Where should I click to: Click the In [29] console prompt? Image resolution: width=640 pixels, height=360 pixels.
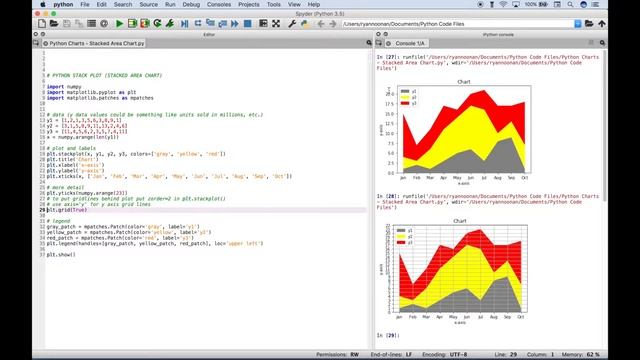click(x=388, y=335)
